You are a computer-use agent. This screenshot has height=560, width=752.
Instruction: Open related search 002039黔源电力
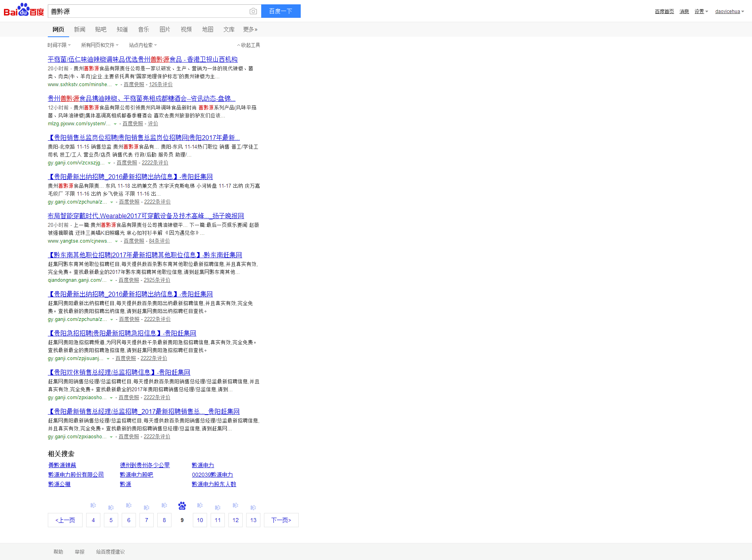coord(212,475)
